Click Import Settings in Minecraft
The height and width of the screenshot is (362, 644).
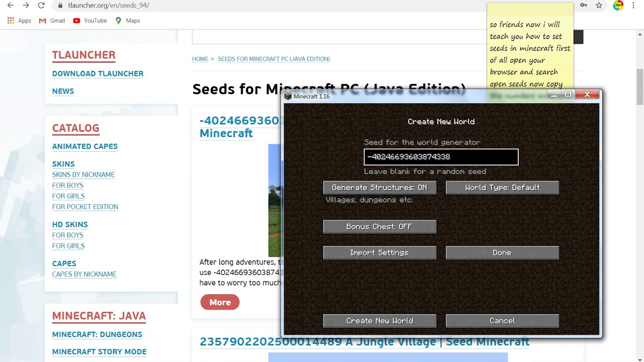[379, 253]
